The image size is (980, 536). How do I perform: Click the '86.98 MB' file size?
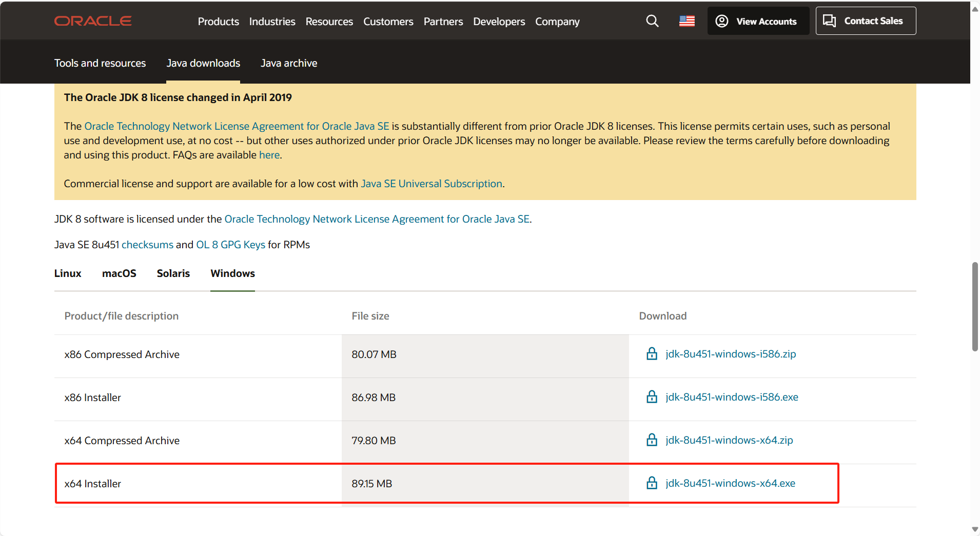tap(373, 398)
